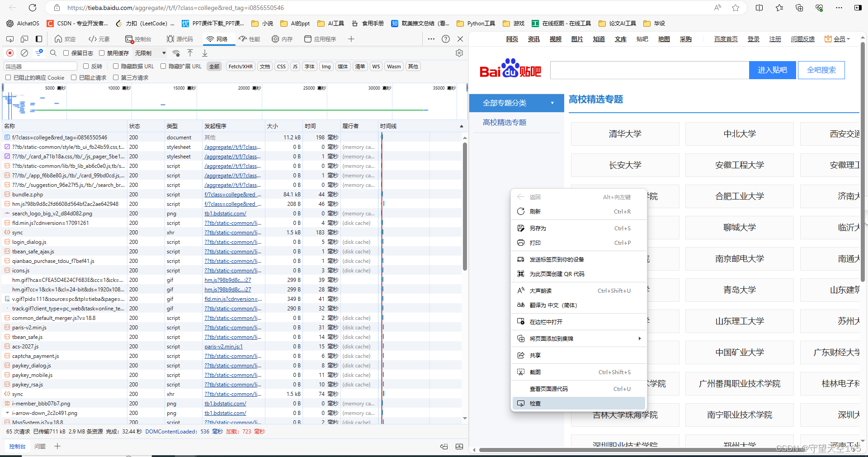This screenshot has width=868, height=457.
Task: Click the 高校精选专题 sidebar link
Action: click(504, 122)
